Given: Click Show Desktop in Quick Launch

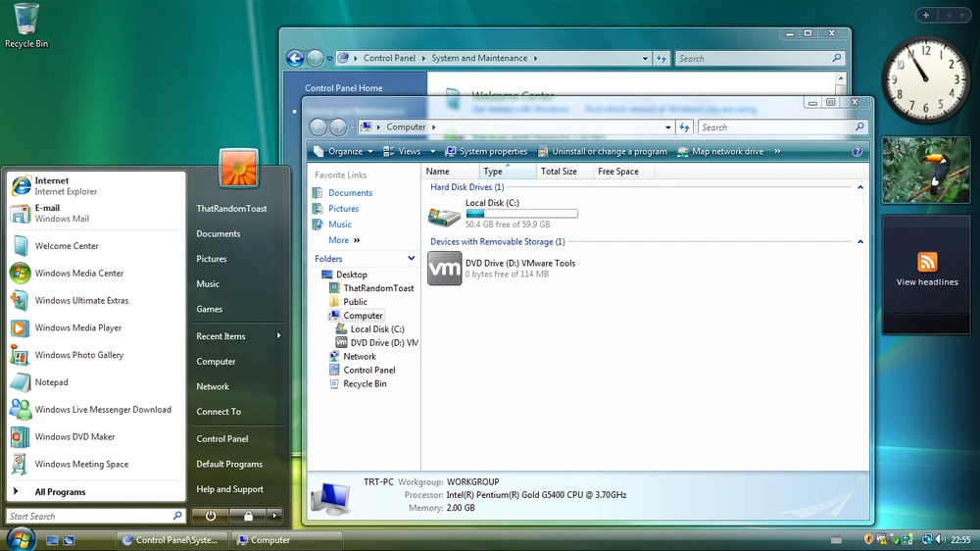Looking at the screenshot, I should click(53, 540).
